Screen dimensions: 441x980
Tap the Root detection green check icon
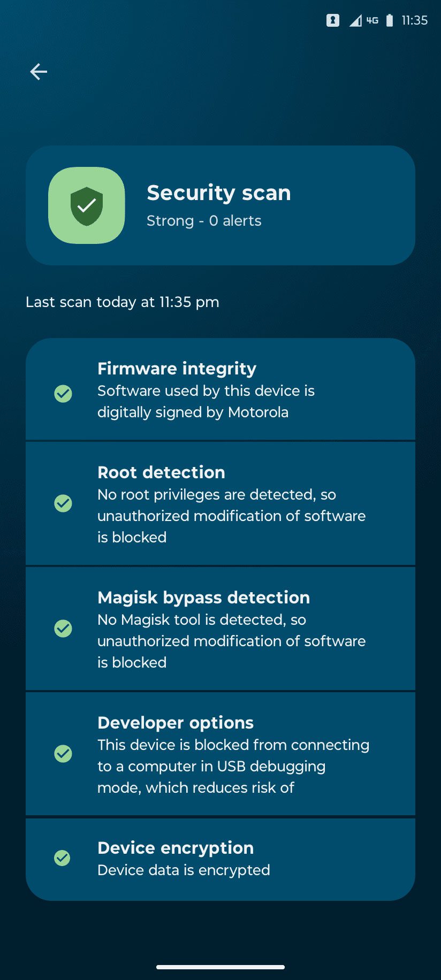pos(63,503)
